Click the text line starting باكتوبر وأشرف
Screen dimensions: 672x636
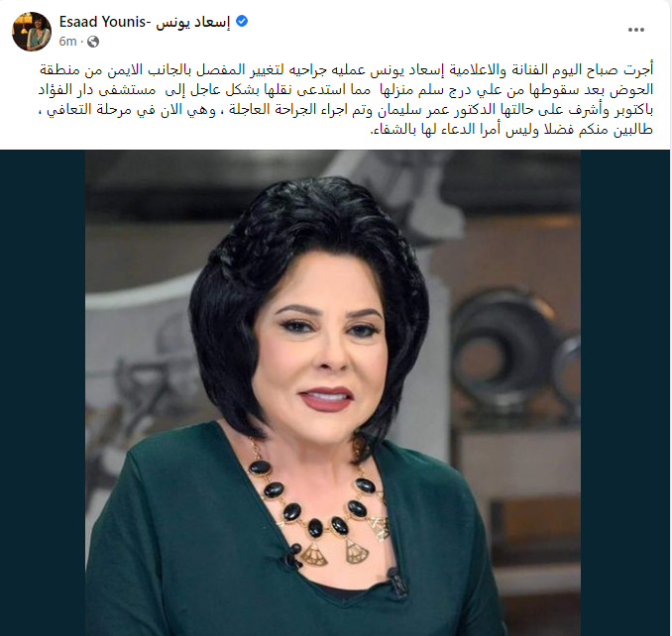click(346, 110)
